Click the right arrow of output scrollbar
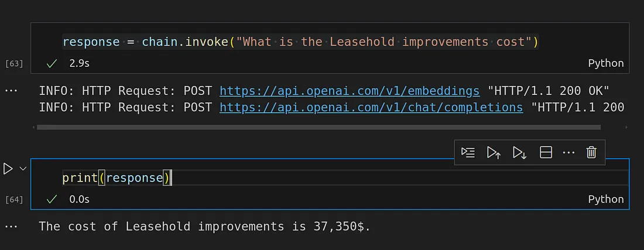644x250 pixels. (x=626, y=128)
